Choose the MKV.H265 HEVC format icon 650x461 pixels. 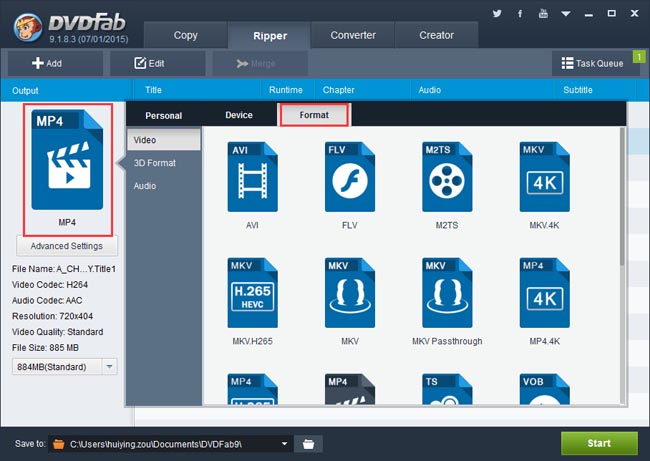(x=252, y=293)
